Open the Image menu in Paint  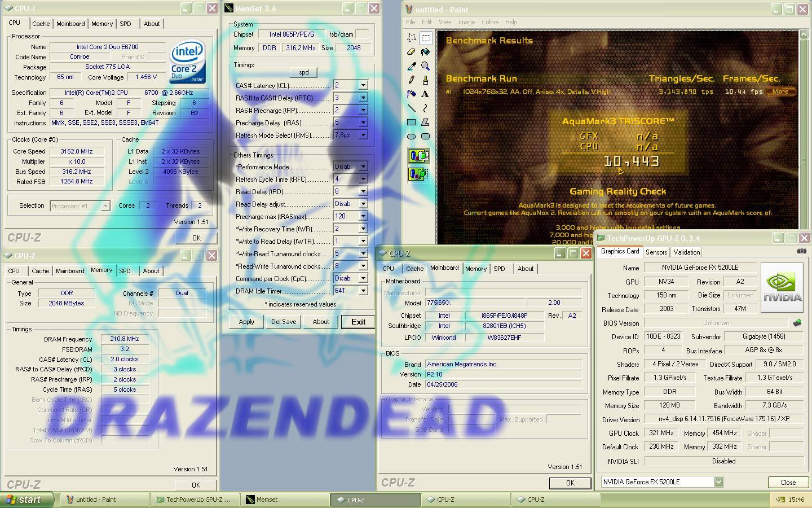tap(466, 22)
